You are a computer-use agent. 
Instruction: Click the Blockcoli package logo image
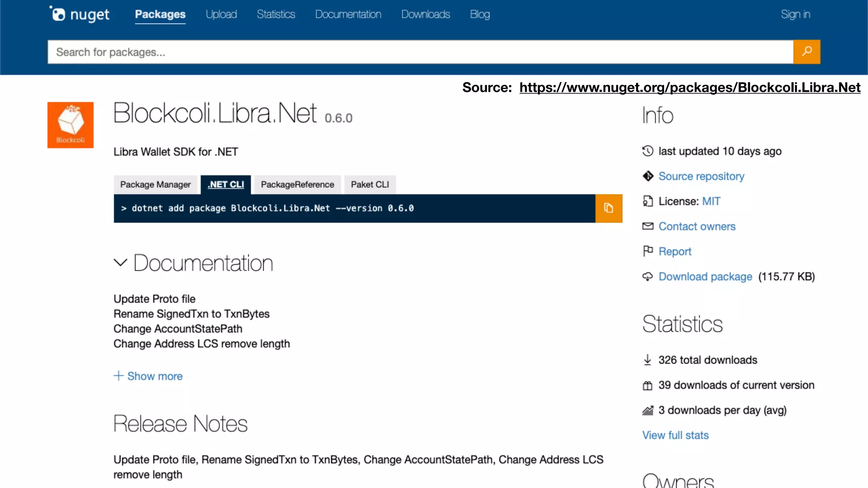70,125
